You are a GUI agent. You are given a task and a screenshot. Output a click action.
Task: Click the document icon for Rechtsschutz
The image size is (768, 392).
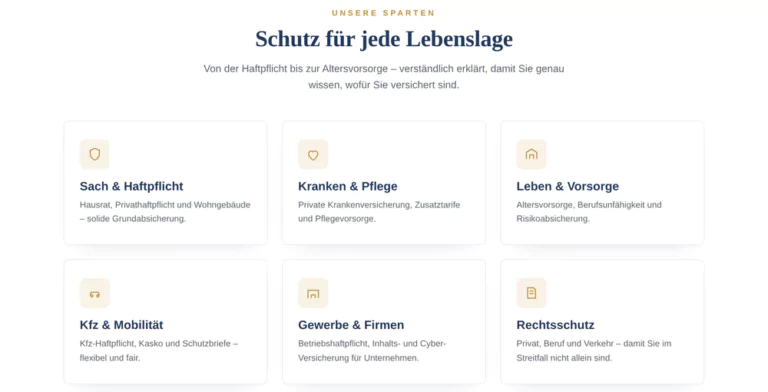531,293
